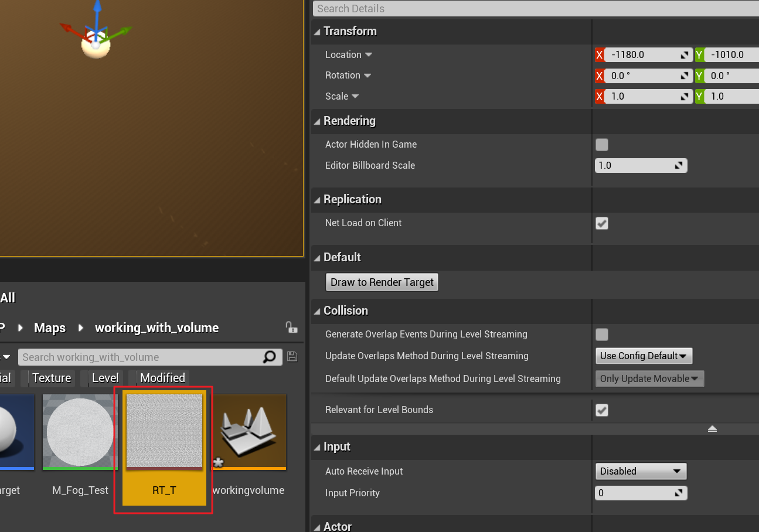
Task: Collapse the Actor section
Action: 317,527
